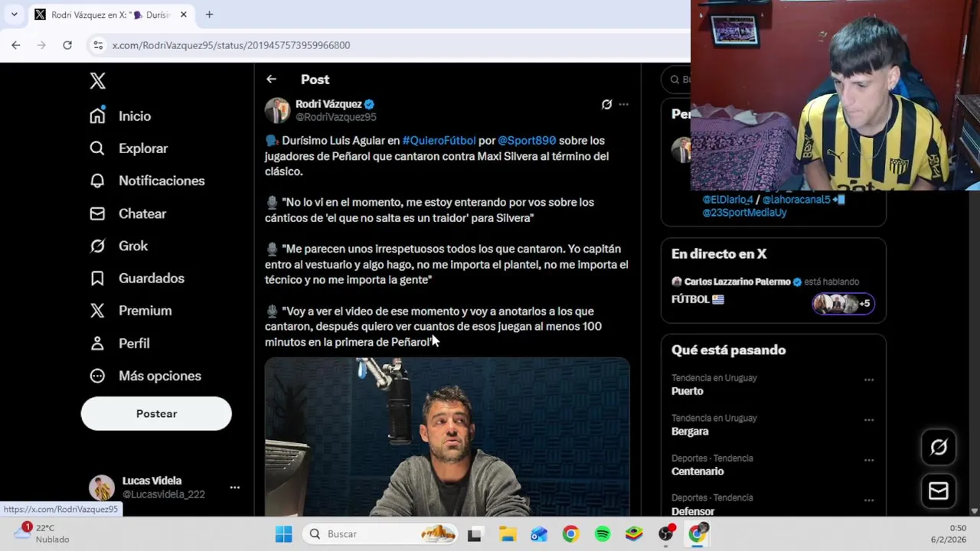Close the Rodri Vázquez browser tab

[183, 15]
